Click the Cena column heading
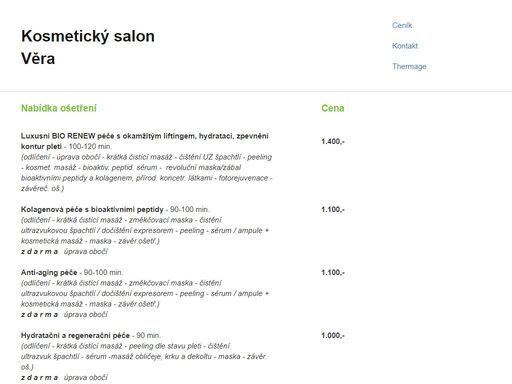Screen dimensions: 512x384 point(333,108)
